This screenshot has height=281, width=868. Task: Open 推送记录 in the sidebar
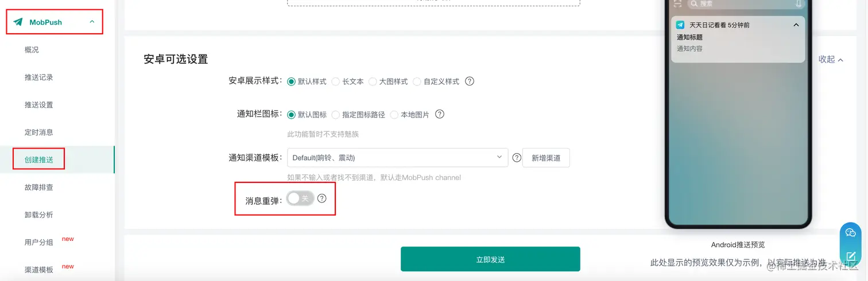pyautogui.click(x=38, y=77)
